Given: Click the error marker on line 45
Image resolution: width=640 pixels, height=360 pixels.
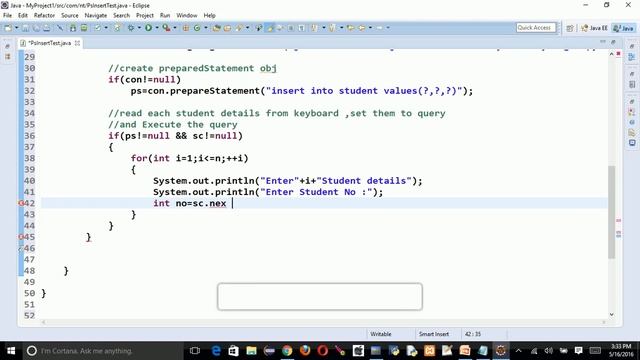Looking at the screenshot, I should click(21, 237).
